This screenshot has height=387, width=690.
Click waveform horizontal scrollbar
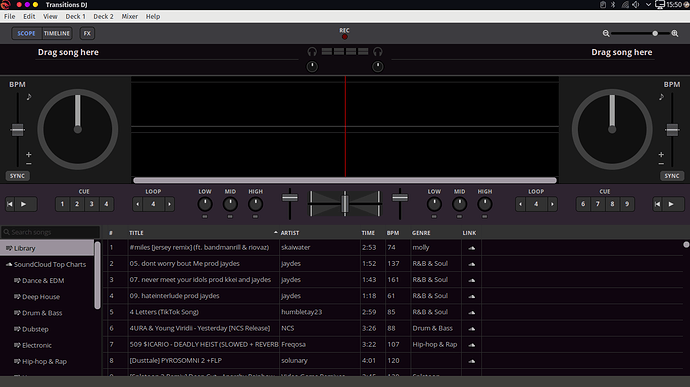(x=345, y=180)
